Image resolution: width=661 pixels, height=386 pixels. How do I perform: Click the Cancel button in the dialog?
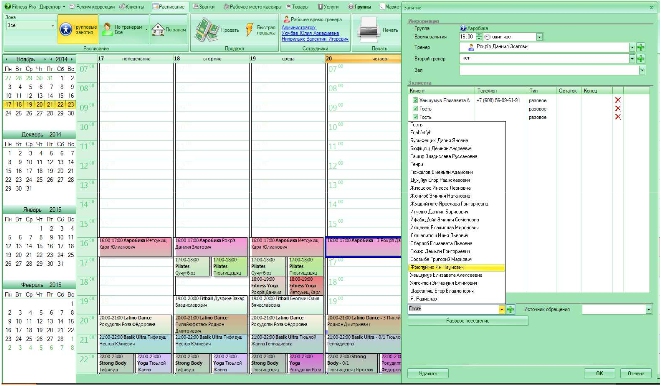point(636,373)
